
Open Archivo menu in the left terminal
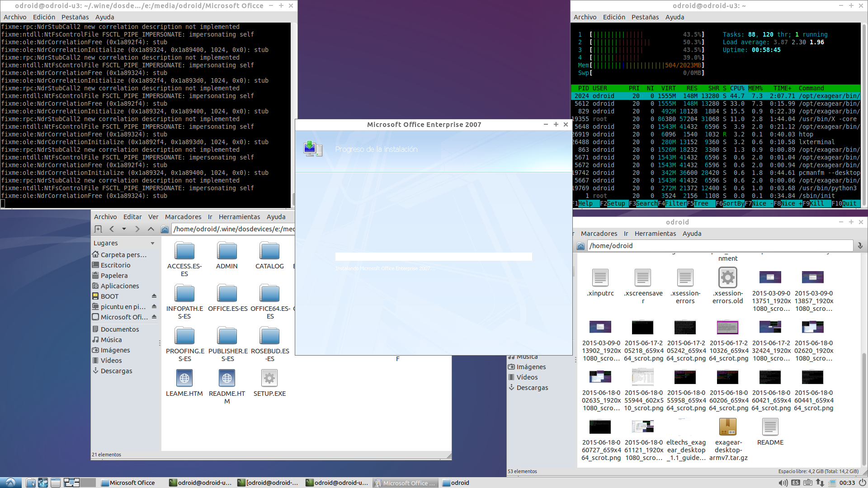[x=15, y=17]
